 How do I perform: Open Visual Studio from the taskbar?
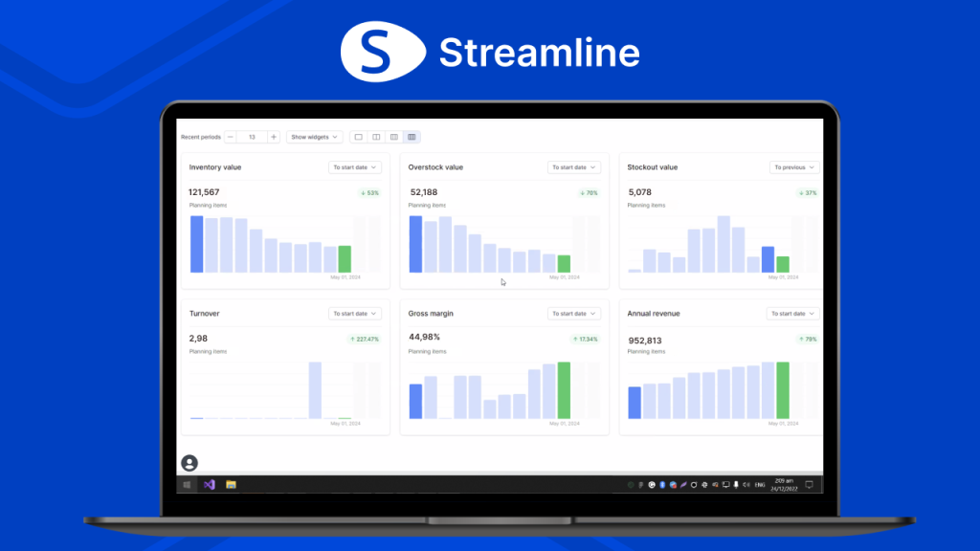click(210, 485)
